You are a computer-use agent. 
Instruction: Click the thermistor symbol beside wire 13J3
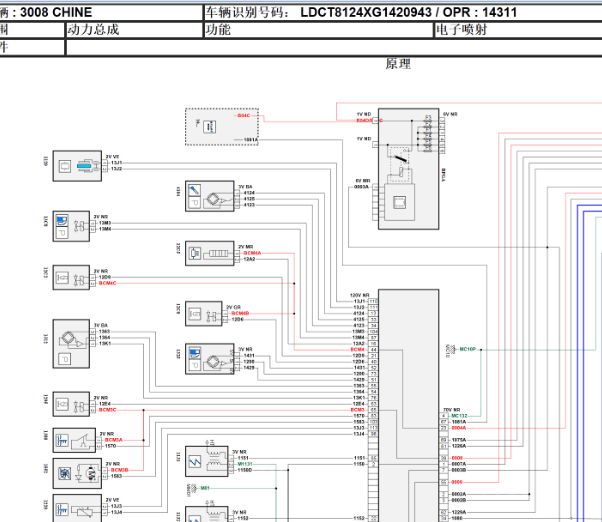pos(84,511)
